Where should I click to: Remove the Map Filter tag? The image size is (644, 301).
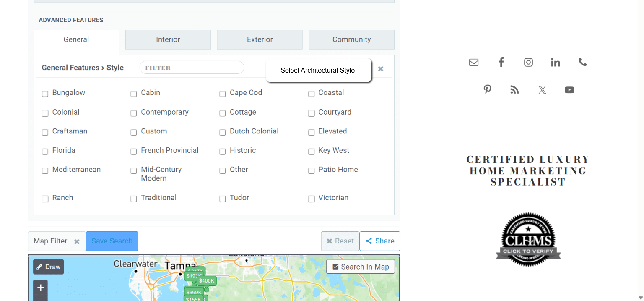pyautogui.click(x=77, y=242)
